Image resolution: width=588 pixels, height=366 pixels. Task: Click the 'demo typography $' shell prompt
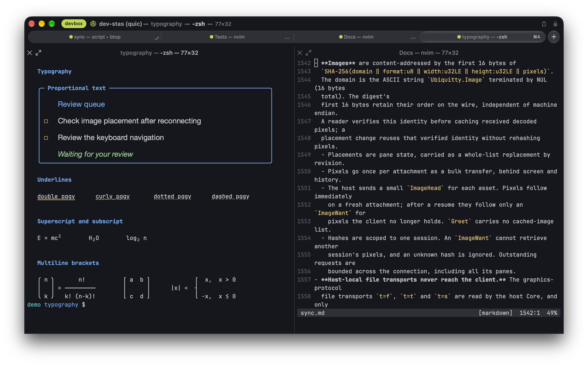pos(56,304)
